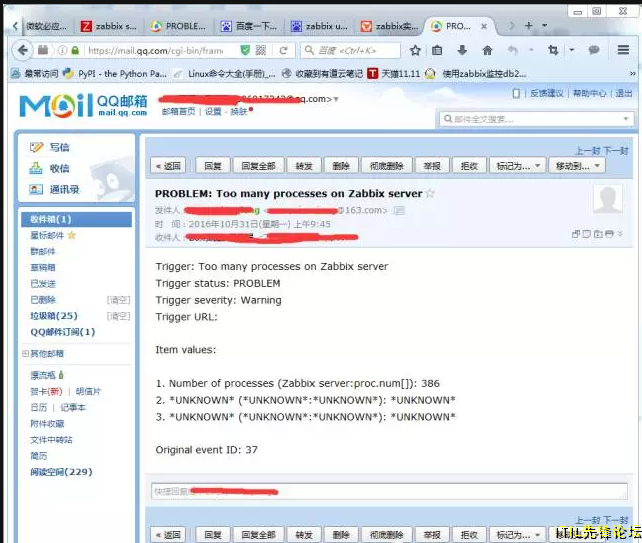Click the 写信 compose icon

[x=36, y=147]
